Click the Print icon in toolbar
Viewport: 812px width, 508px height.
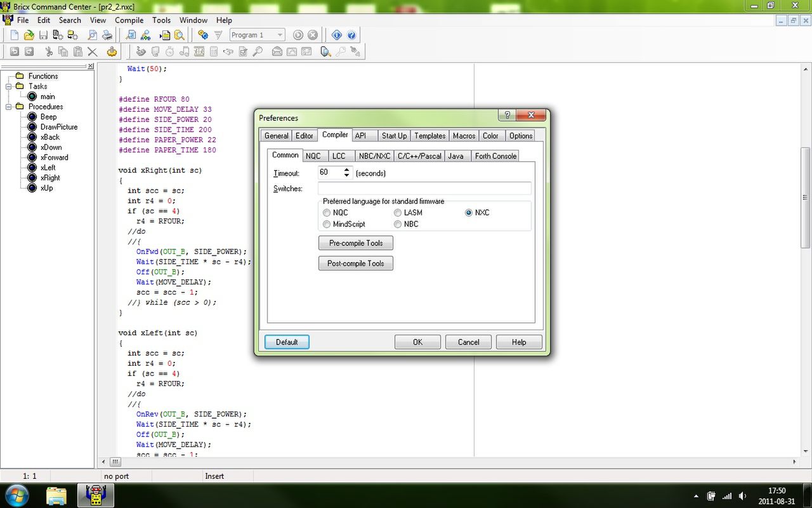107,36
